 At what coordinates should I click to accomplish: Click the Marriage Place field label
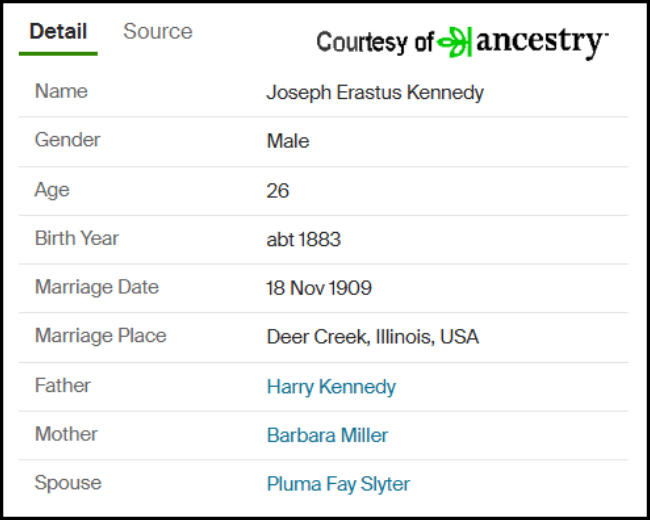point(101,335)
